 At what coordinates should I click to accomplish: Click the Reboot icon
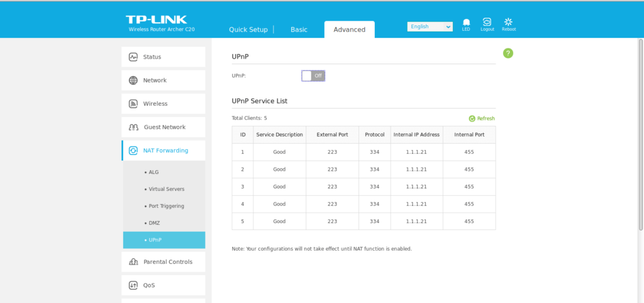click(508, 23)
